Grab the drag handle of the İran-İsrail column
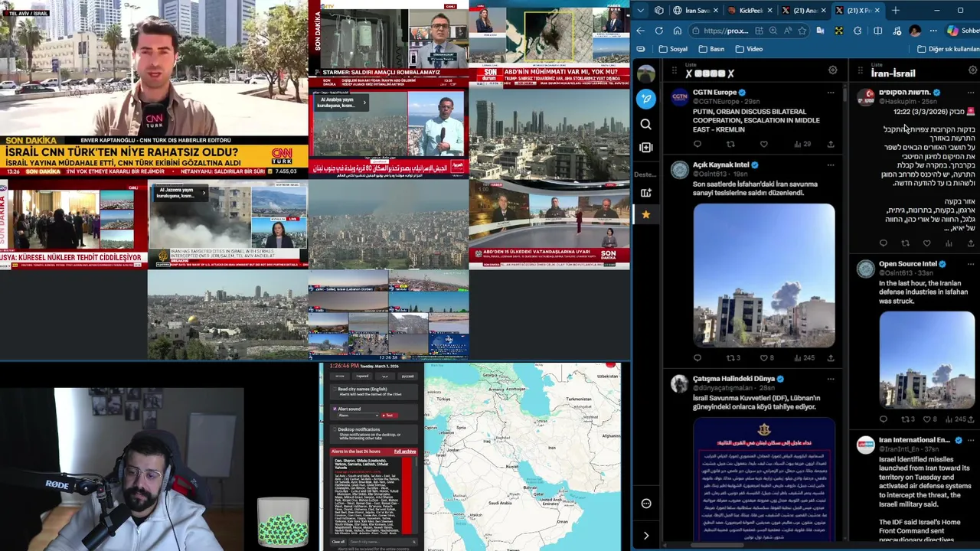 click(860, 71)
